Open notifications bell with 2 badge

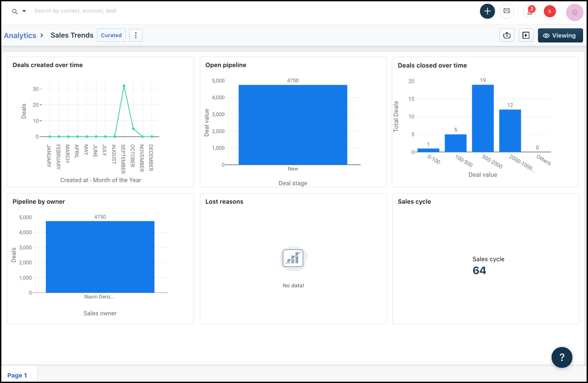(x=530, y=11)
